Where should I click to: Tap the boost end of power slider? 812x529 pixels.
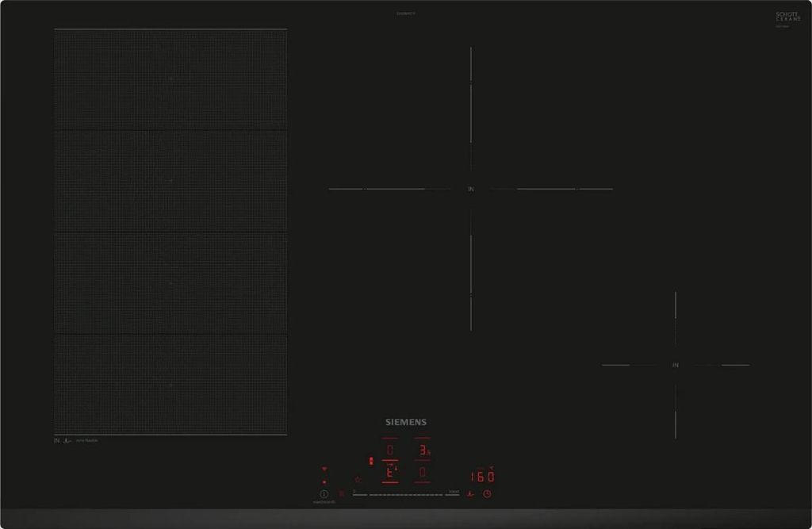[x=453, y=493]
